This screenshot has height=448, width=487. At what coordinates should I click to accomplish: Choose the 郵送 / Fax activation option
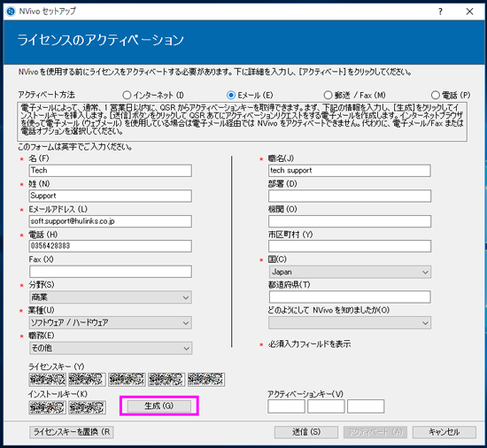pos(354,95)
